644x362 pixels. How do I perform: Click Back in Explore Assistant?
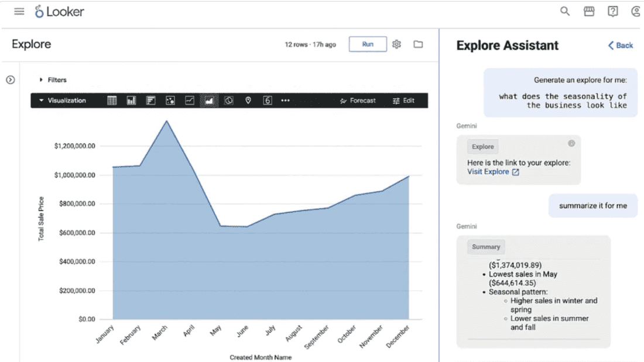point(620,46)
